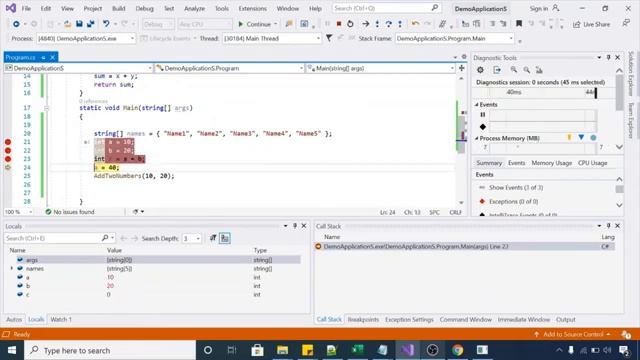Navigate backward icon in toolbar
Image resolution: width=640 pixels, height=360 pixels.
16,24
